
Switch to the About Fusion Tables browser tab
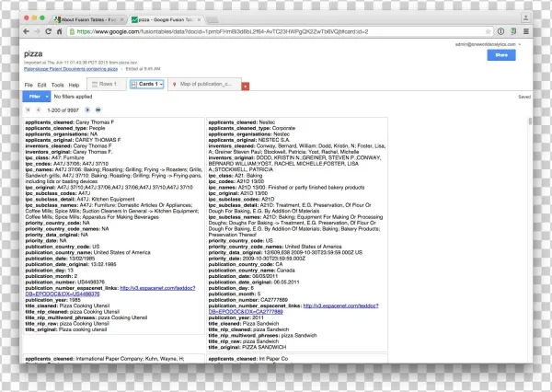(88, 19)
